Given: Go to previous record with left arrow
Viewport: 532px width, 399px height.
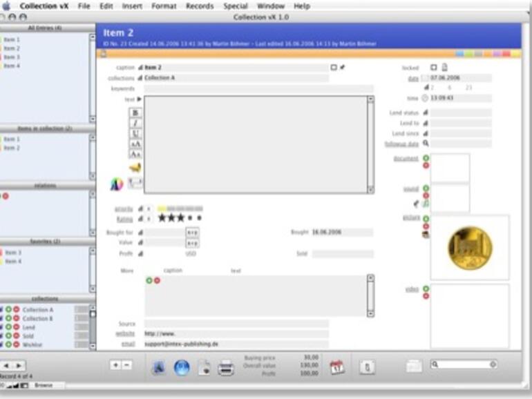Looking at the screenshot, I should (x=6, y=365).
